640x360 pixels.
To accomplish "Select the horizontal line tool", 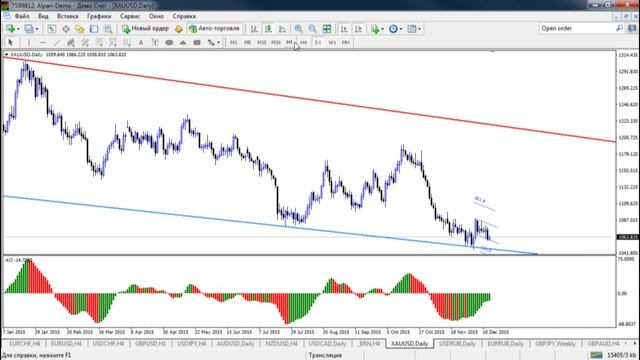I will (x=43, y=42).
